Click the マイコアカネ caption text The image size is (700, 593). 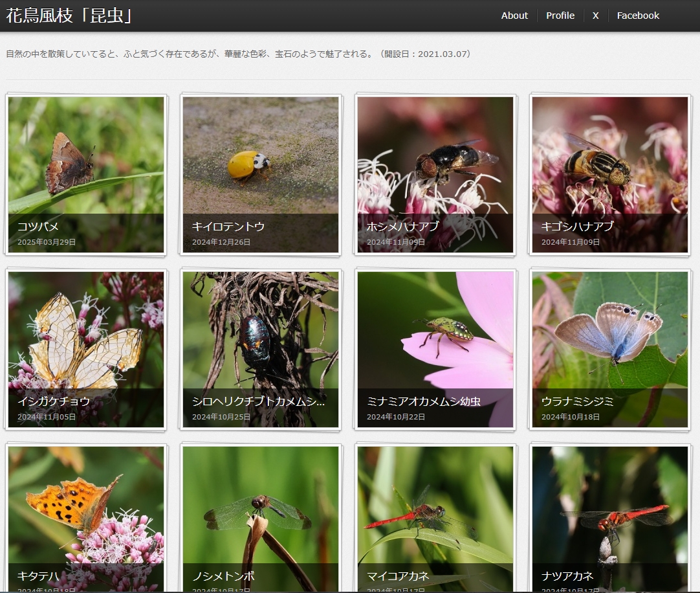pyautogui.click(x=398, y=576)
